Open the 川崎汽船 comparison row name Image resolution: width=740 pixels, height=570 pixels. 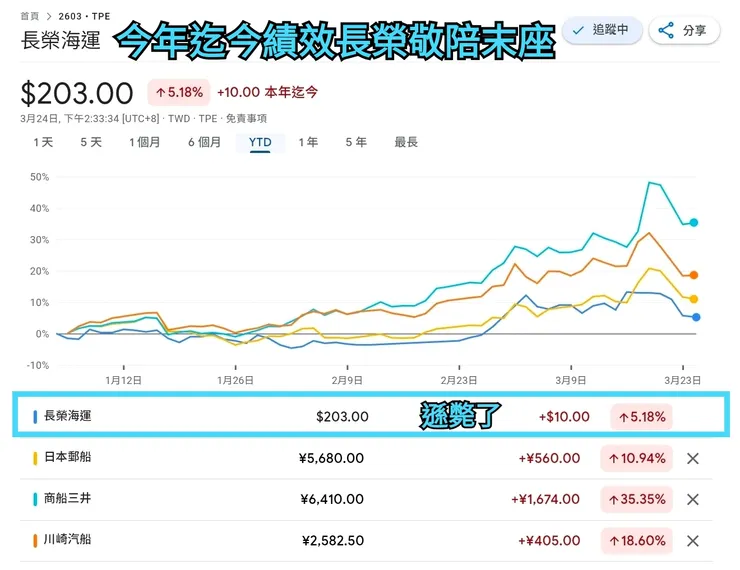click(67, 539)
